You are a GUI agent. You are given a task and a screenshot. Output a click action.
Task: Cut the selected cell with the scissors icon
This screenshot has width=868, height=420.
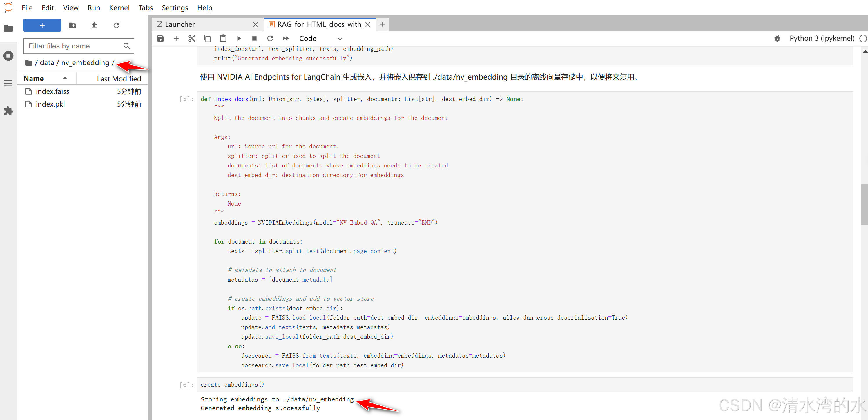pos(191,38)
